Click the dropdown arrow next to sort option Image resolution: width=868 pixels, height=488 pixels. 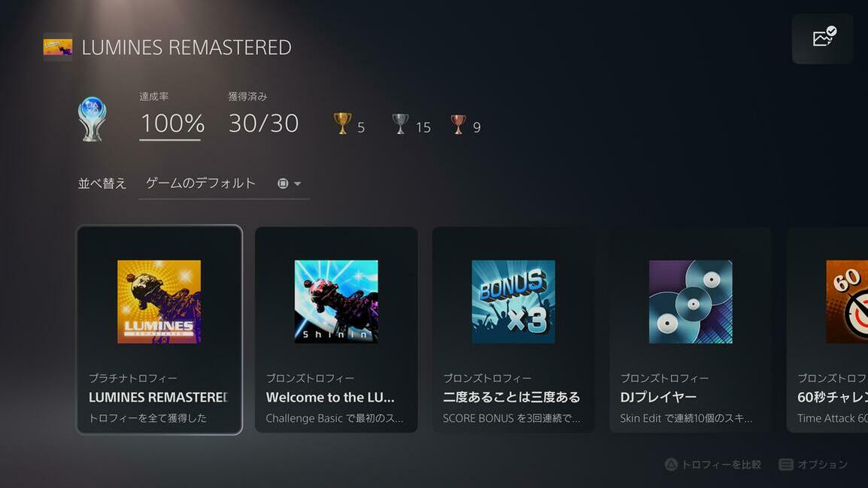pos(297,183)
